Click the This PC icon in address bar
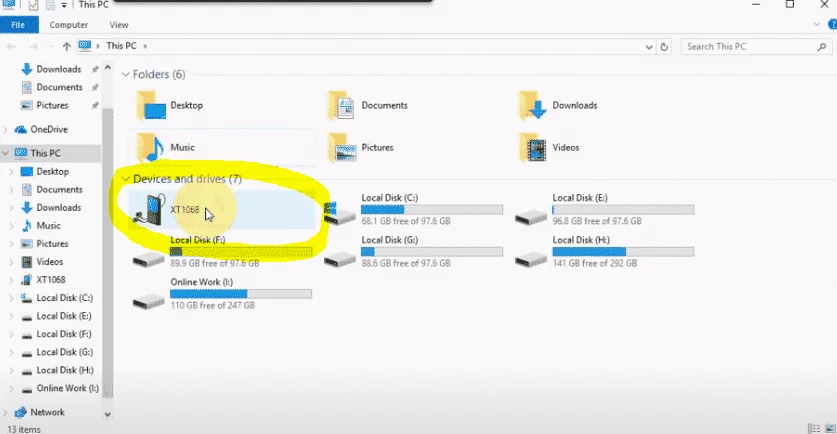837x434 pixels. pos(85,46)
